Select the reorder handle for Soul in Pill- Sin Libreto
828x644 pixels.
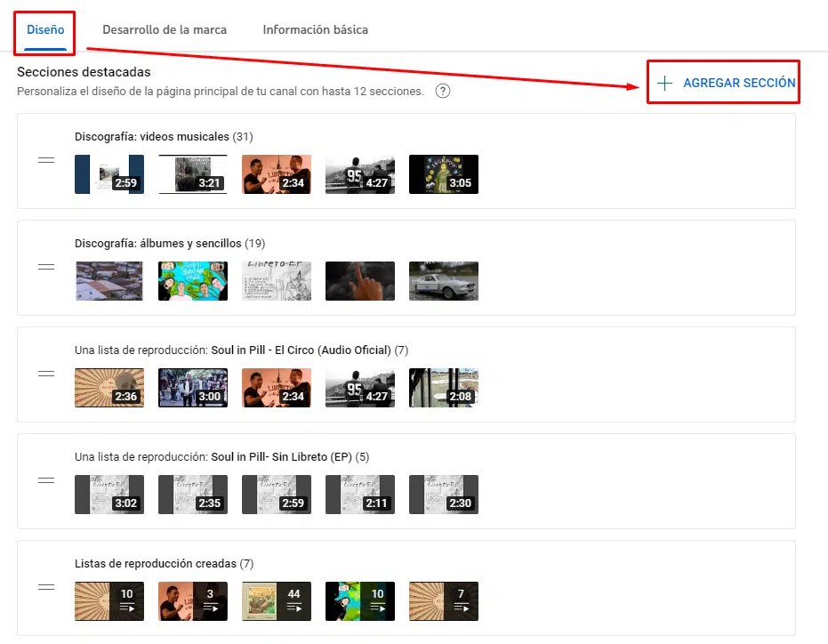pos(46,480)
